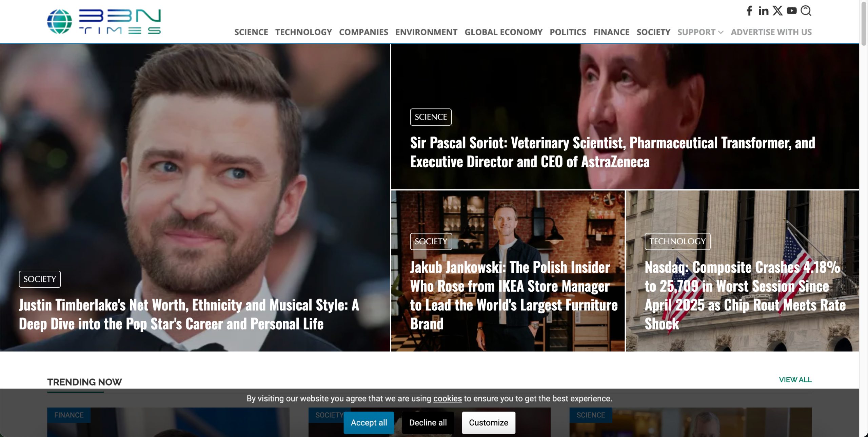Image resolution: width=868 pixels, height=437 pixels.
Task: Open the Technology nav menu item
Action: coord(303,32)
